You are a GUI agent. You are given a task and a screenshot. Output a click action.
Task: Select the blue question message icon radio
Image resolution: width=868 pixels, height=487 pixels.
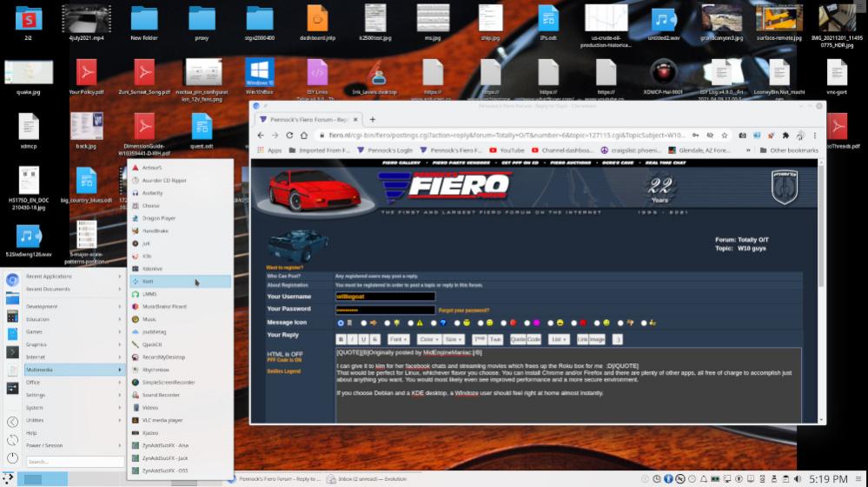click(x=434, y=323)
